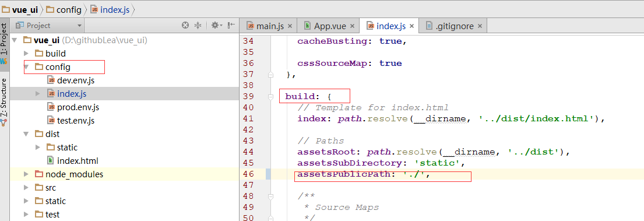Open Project panel settings gear
The height and width of the screenshot is (221, 644).
[216, 26]
